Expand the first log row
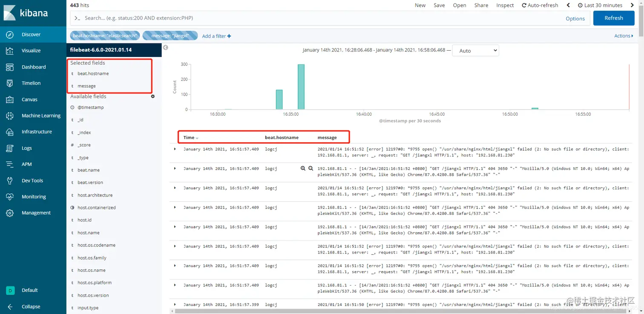Image resolution: width=644 pixels, height=314 pixels. (x=175, y=149)
